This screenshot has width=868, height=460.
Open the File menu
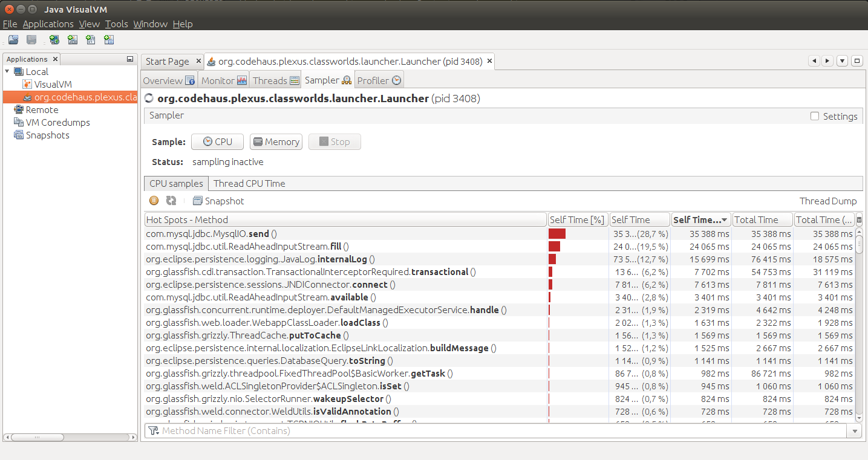tap(10, 24)
